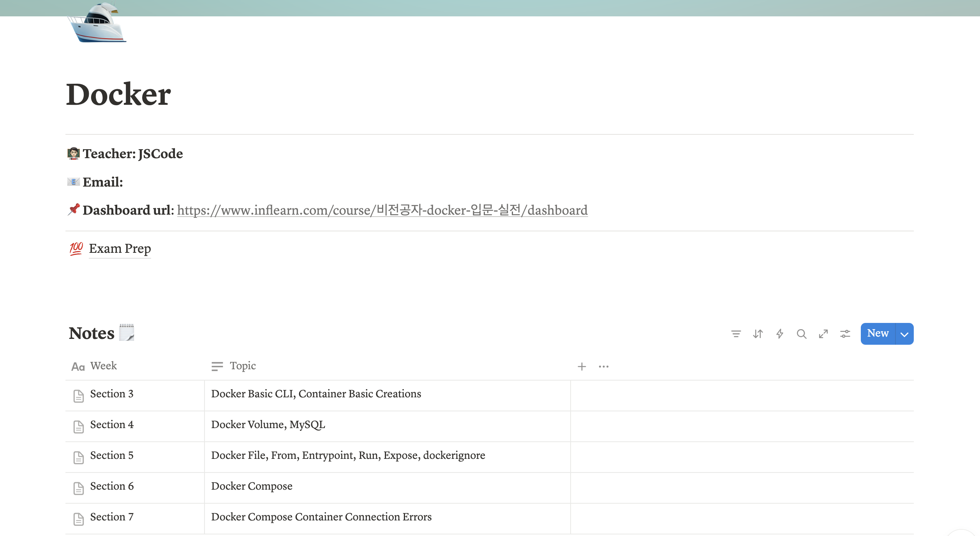Open the view settings sliders icon

click(x=845, y=334)
